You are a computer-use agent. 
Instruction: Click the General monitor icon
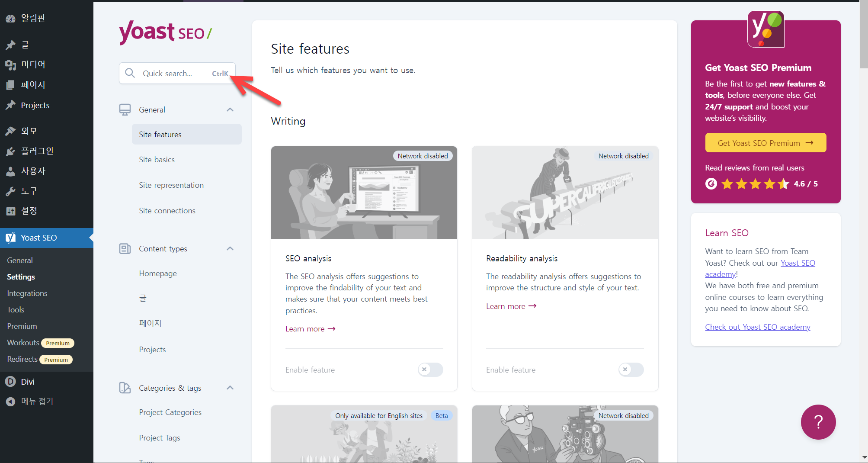click(125, 109)
